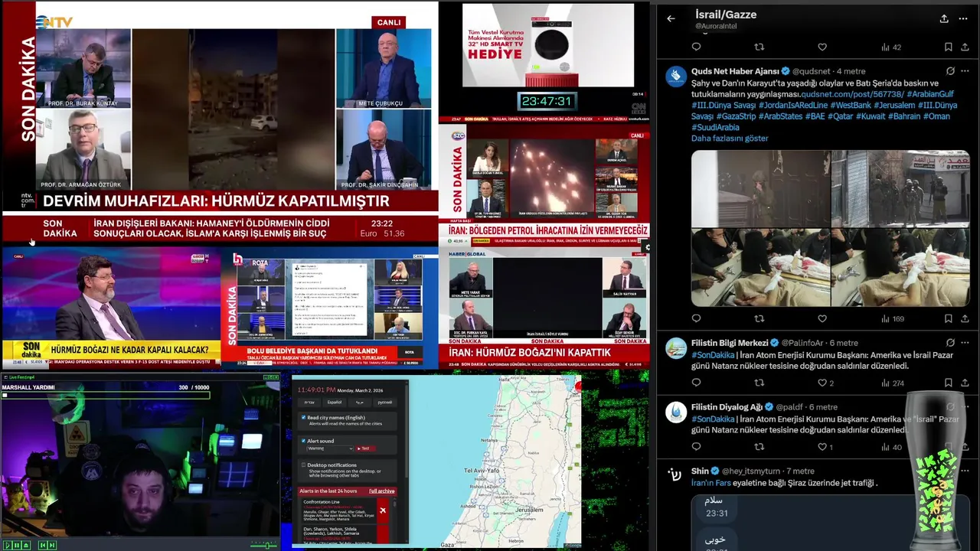Screen dimensions: 980x551
Task: Reply to the Filistin Diyalog Ağı post
Action: click(x=696, y=447)
